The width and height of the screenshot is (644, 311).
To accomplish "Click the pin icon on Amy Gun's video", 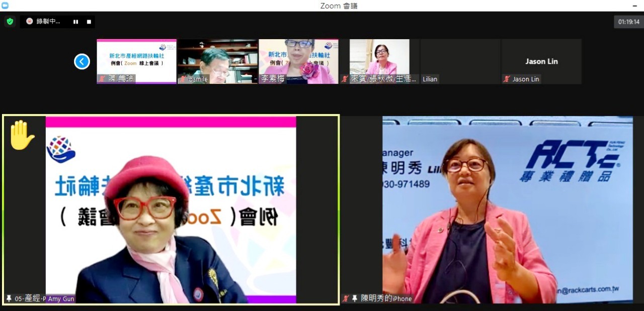I will click(x=9, y=298).
